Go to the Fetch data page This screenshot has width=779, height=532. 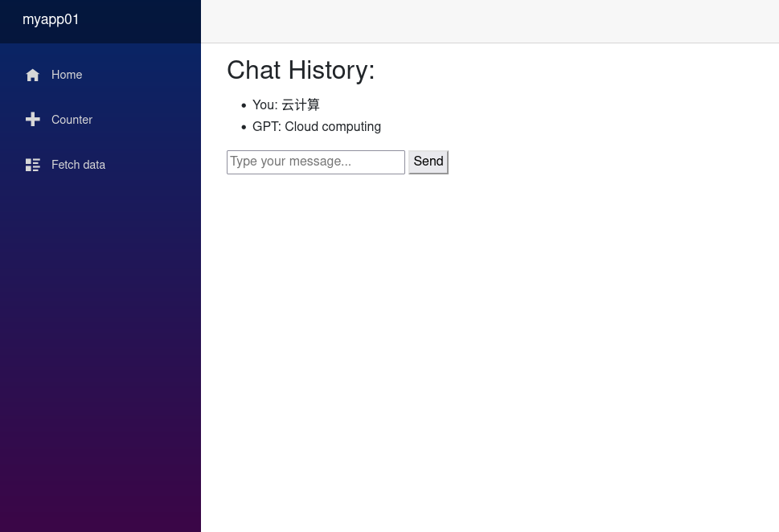pos(78,165)
